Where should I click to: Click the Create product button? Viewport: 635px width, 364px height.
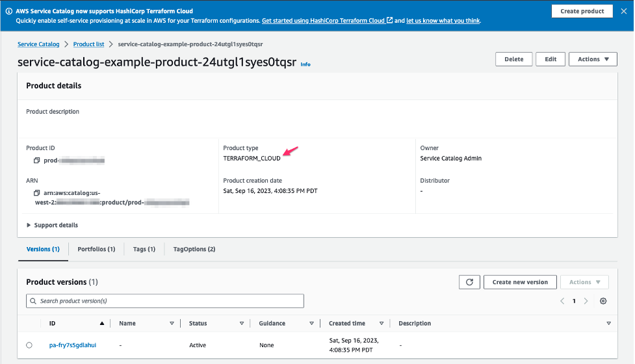(x=582, y=11)
